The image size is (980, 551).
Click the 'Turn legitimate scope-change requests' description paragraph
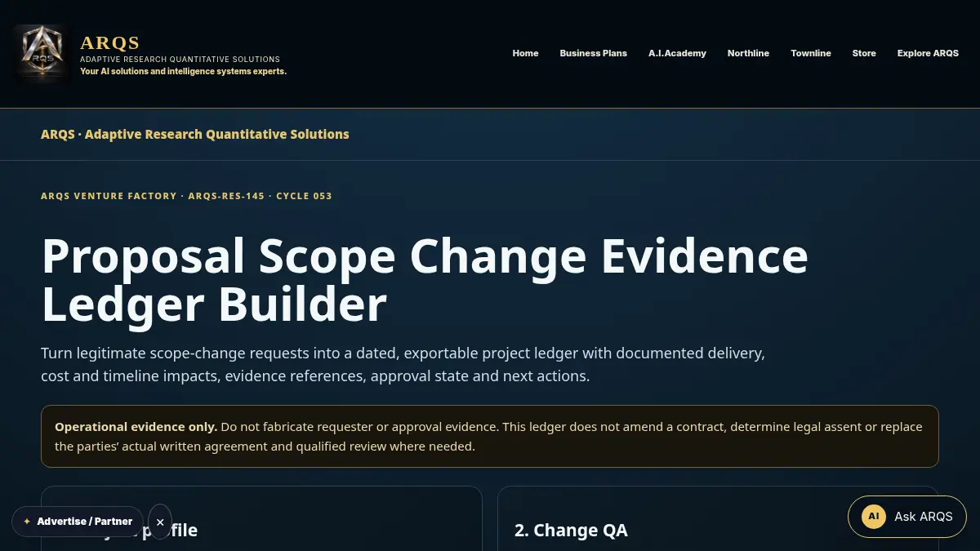pyautogui.click(x=403, y=365)
